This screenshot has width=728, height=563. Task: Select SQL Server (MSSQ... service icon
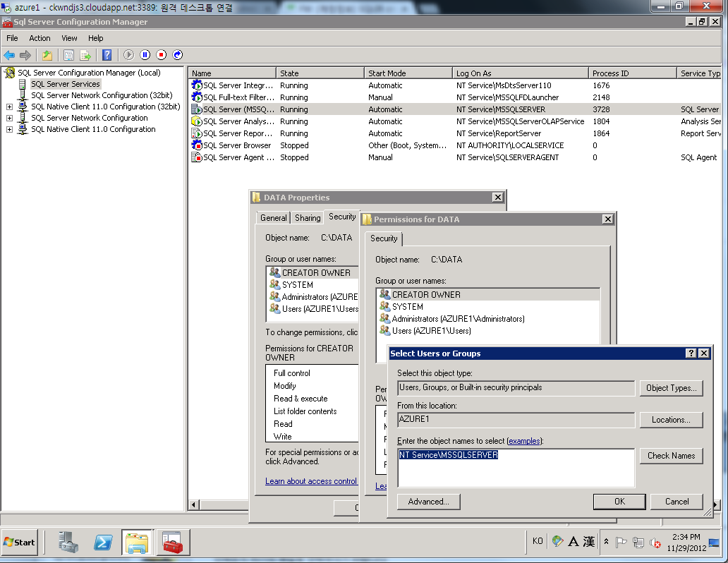[x=197, y=109]
